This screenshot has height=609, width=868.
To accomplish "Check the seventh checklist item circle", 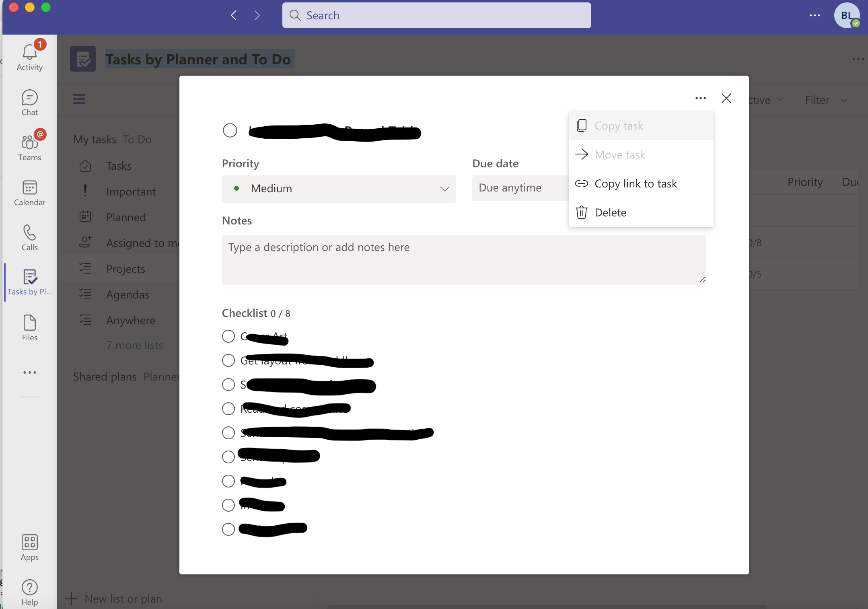I will 228,481.
